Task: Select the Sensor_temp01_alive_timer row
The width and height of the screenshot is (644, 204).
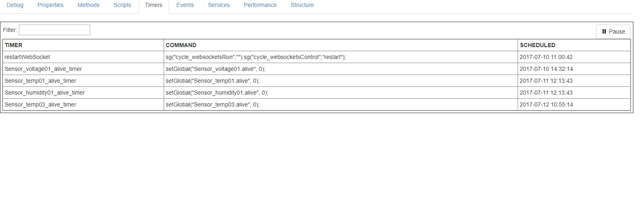Action: [40, 81]
